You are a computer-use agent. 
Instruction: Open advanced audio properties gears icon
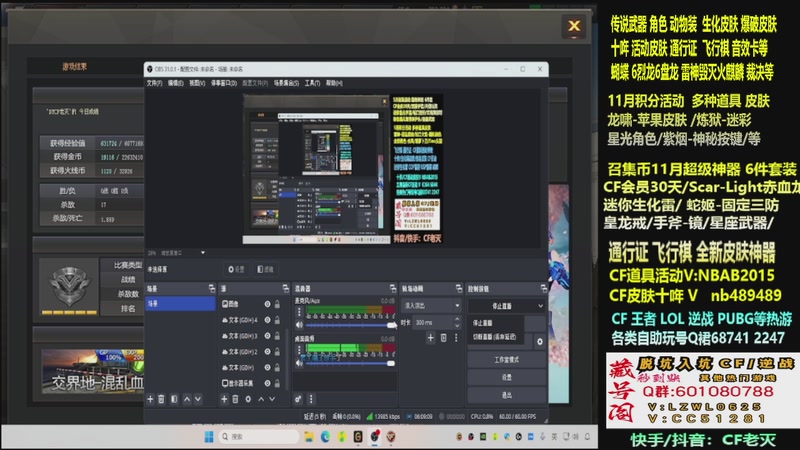(298, 399)
